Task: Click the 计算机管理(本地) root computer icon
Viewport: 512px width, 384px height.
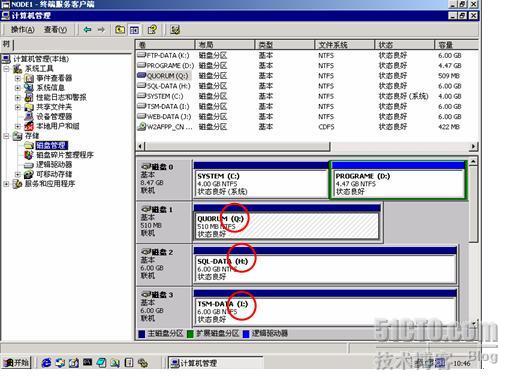Action: [6, 59]
